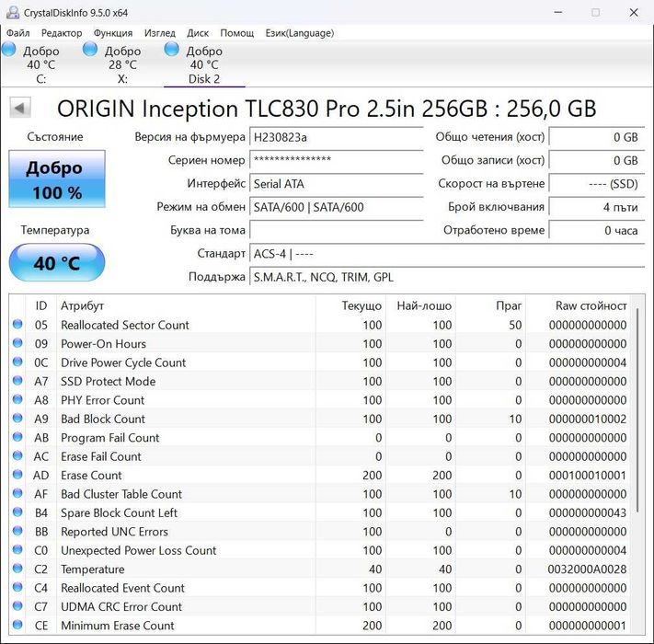
Task: Click status dot of Drive Power Cycle Count
Action: click(x=17, y=362)
